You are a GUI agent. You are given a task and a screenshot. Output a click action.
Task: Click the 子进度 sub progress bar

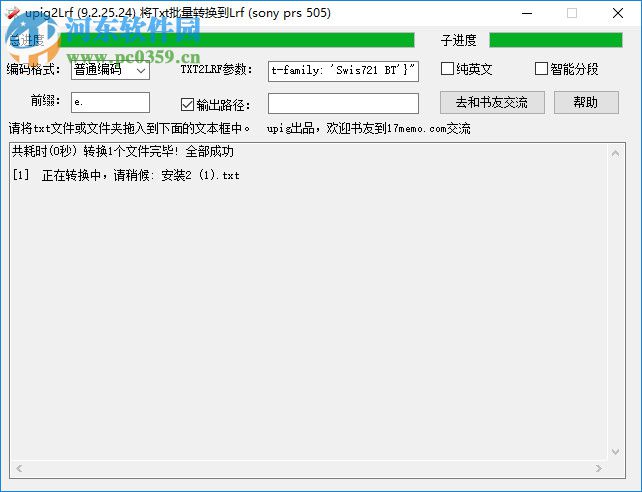coord(556,40)
